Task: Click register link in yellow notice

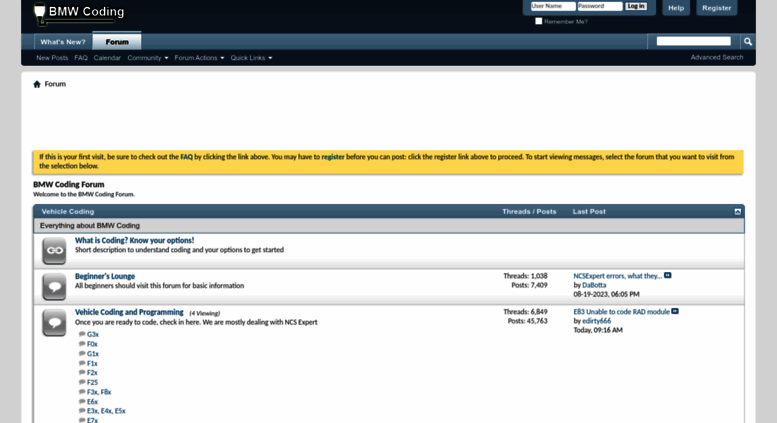Action: [333, 157]
